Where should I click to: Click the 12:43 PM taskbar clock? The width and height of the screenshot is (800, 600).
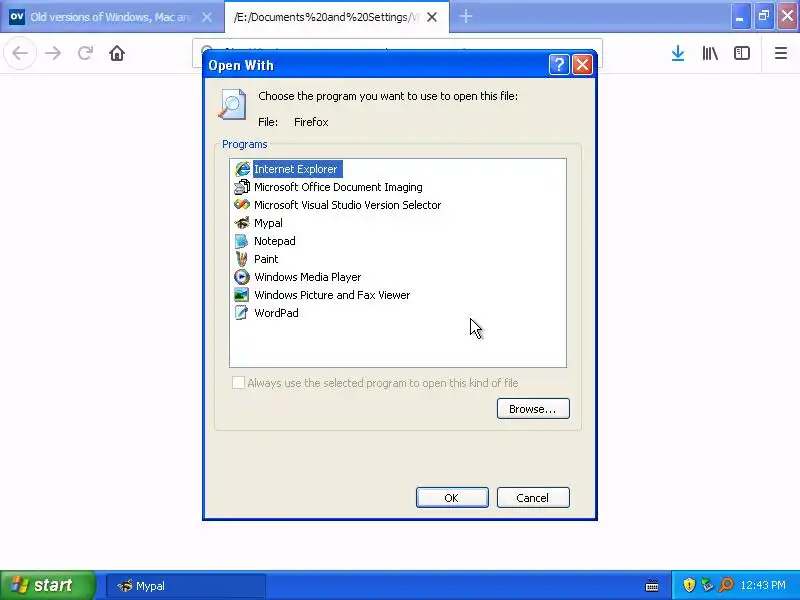coord(763,585)
